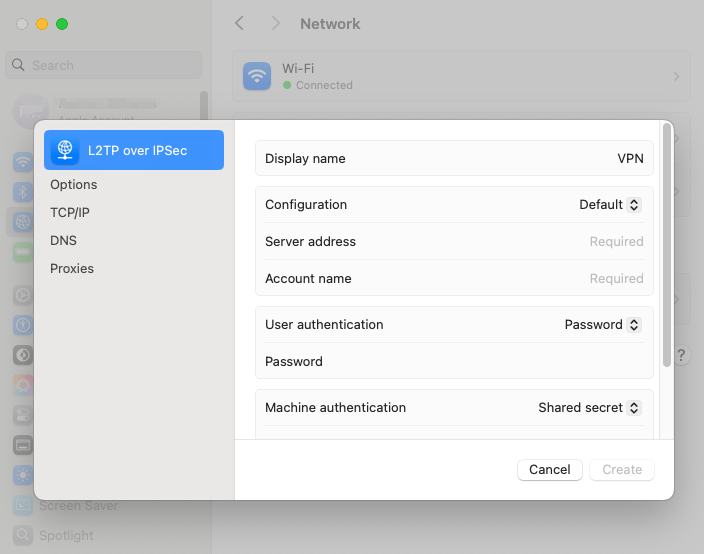Image resolution: width=704 pixels, height=554 pixels.
Task: Open the Machine authentication Shared secret dropdown
Action: coord(590,408)
